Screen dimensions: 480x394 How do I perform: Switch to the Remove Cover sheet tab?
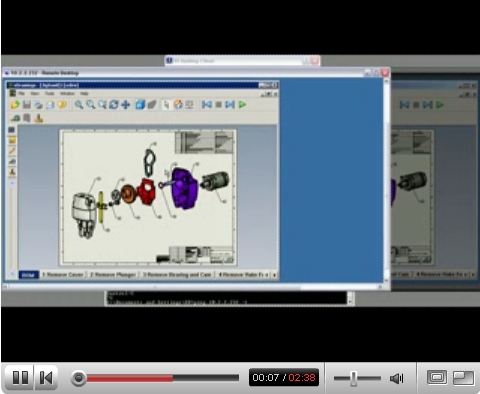click(x=63, y=275)
